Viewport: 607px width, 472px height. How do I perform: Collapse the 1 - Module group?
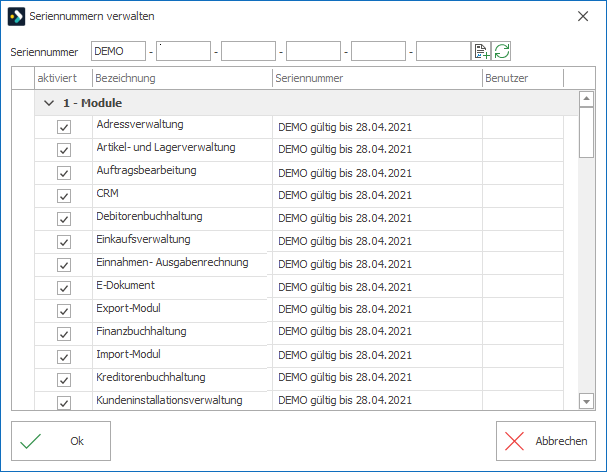tap(49, 103)
